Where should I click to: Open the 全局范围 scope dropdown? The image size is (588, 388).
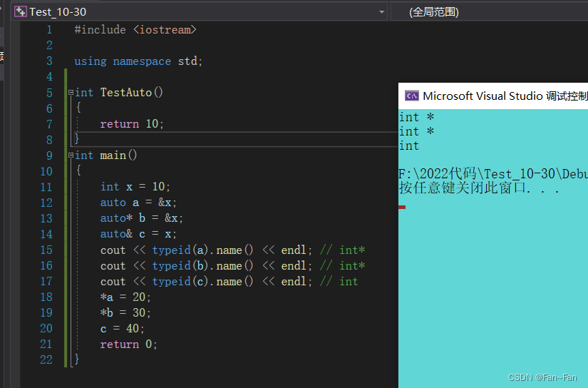[434, 11]
